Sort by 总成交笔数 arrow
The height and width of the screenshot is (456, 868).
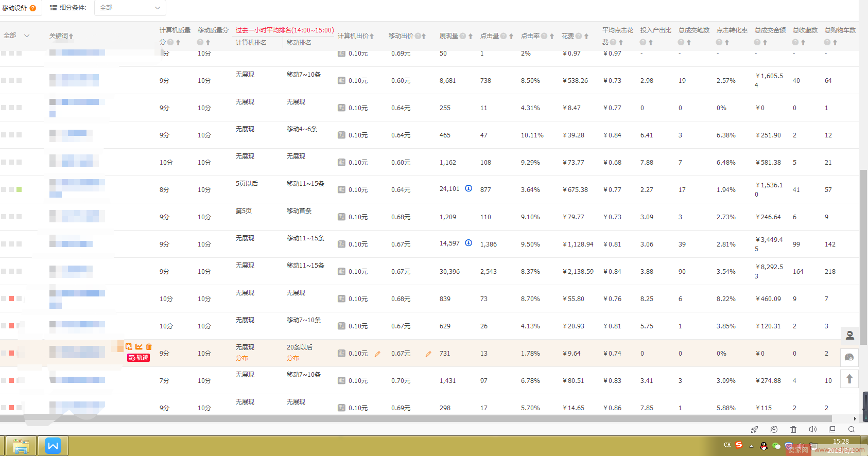point(689,42)
